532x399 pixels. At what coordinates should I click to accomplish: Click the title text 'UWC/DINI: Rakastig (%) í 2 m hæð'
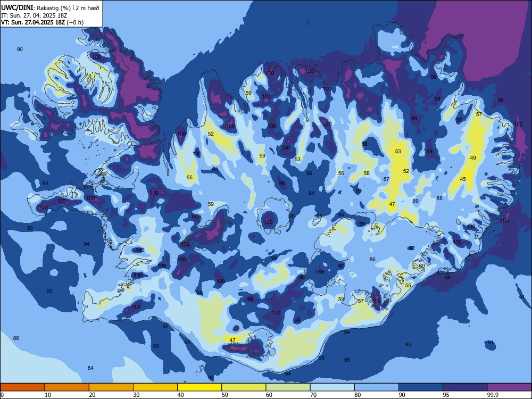50,7
